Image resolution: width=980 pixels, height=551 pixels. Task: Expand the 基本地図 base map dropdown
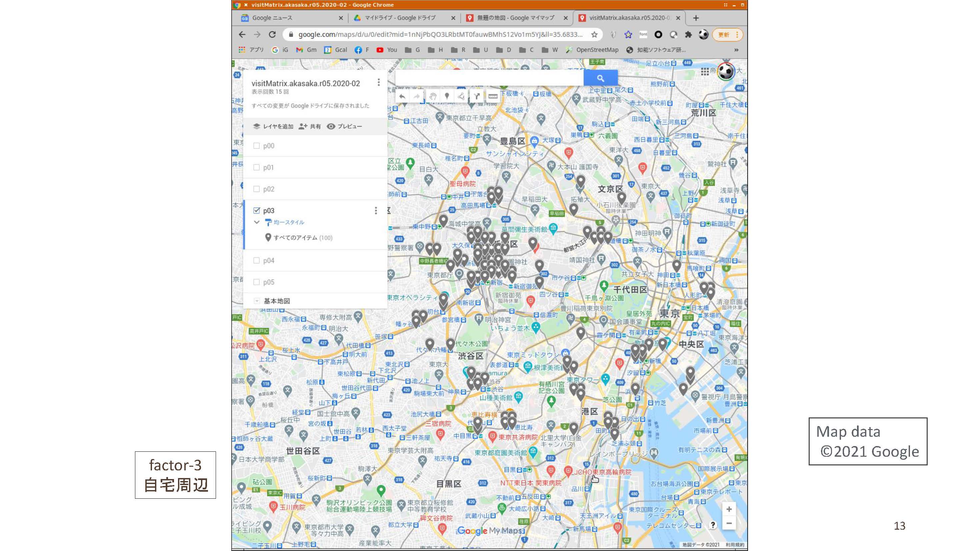point(257,301)
